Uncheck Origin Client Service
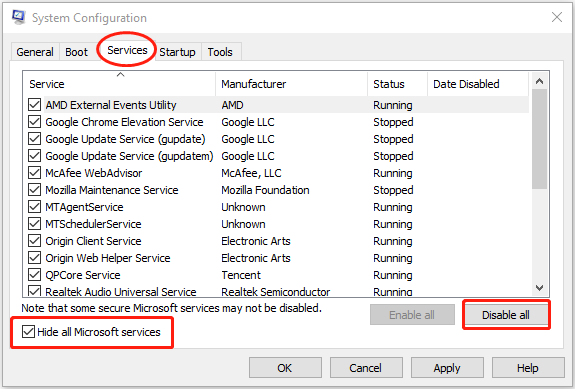The image size is (575, 389). tap(34, 241)
